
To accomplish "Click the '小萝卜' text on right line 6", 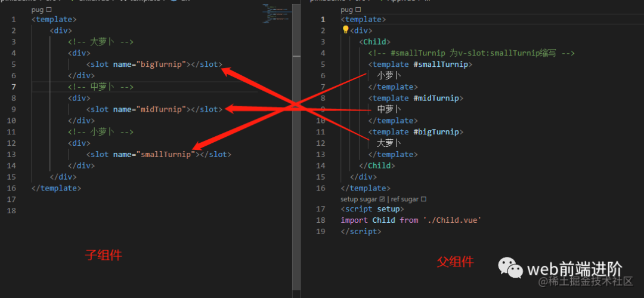I will coord(389,76).
